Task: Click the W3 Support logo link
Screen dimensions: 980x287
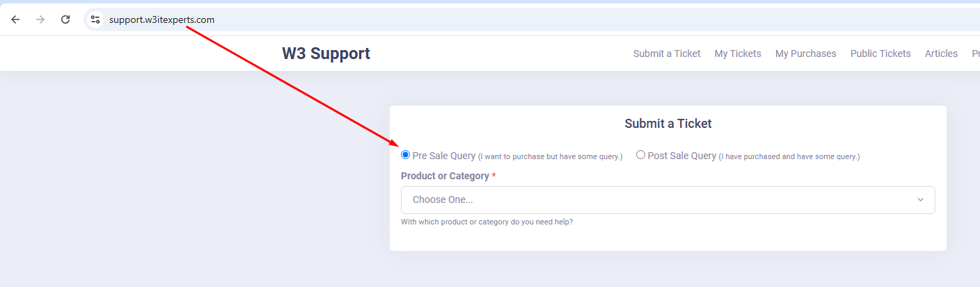Action: point(326,54)
